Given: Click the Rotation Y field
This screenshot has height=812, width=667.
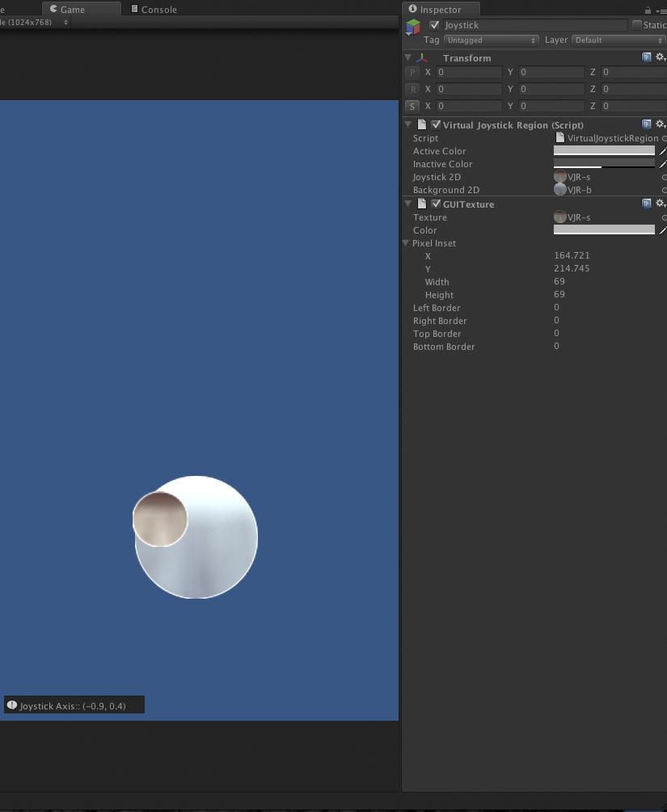Looking at the screenshot, I should pyautogui.click(x=552, y=89).
